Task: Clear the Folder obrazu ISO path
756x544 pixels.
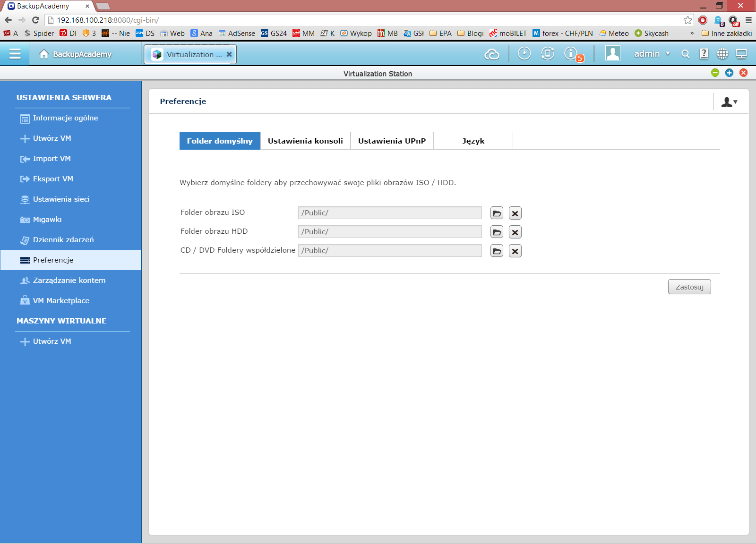Action: point(515,213)
